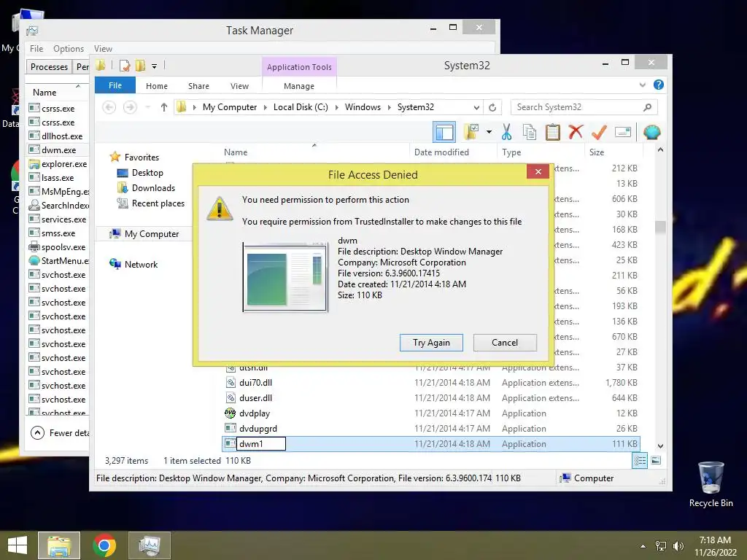Select the Task Manager Processes tab
Screen dimensions: 747x560
(x=49, y=67)
